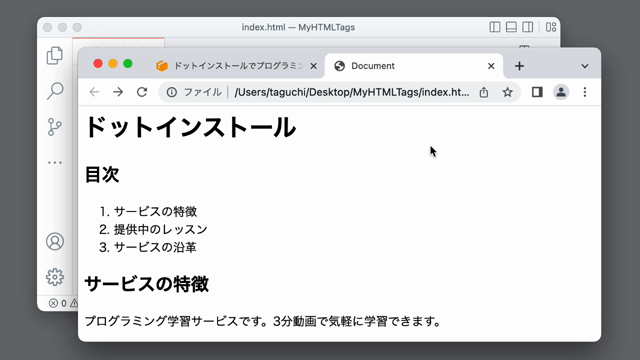Click errors count in VS Code status bar

click(58, 303)
